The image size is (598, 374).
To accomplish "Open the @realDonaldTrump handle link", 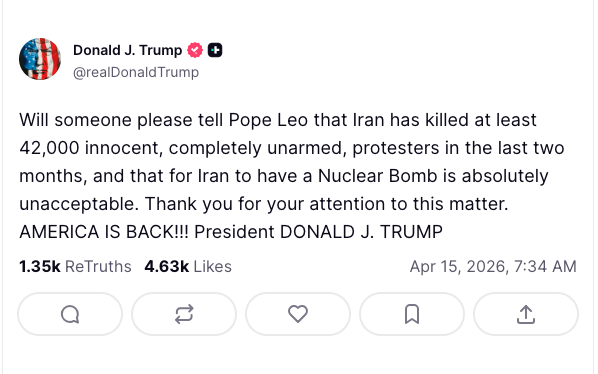I will click(136, 72).
